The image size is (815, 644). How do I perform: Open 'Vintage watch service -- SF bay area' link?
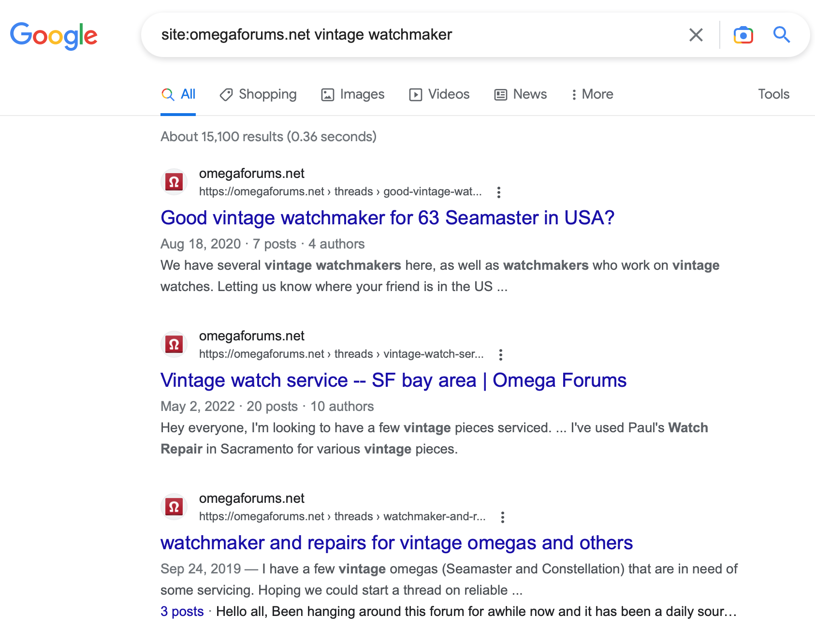[x=393, y=381]
